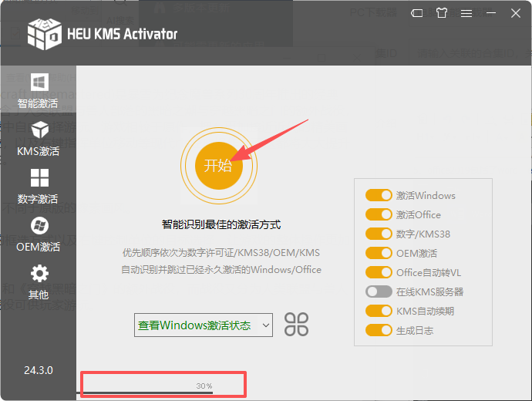The height and width of the screenshot is (401, 532).
Task: Toggle the 激活Windows switch
Action: 379,195
